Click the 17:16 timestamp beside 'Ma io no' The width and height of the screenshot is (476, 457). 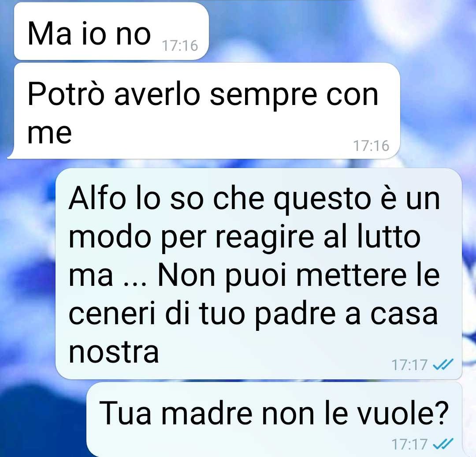click(180, 46)
